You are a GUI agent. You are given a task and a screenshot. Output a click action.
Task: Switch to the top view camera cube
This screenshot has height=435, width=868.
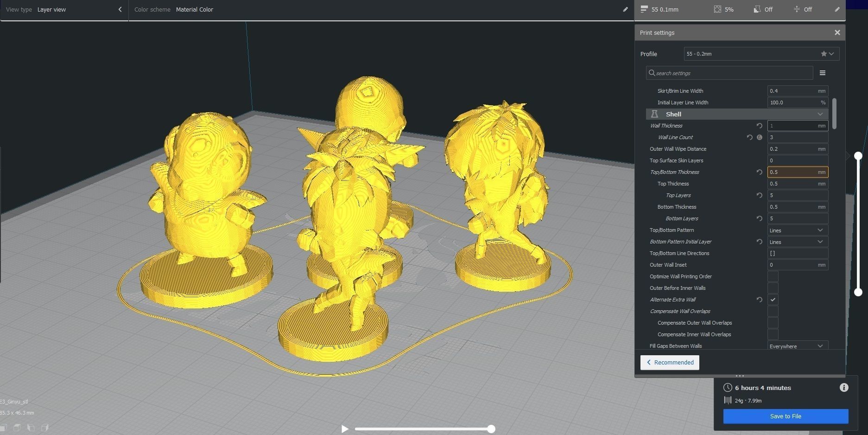click(x=17, y=428)
